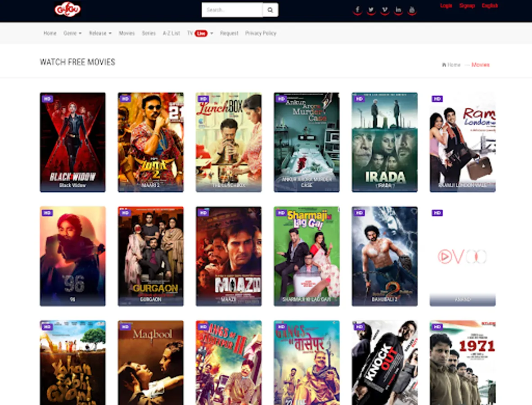Click the Live badge next to TV
Viewport: 532px width, 405px height.
[201, 33]
